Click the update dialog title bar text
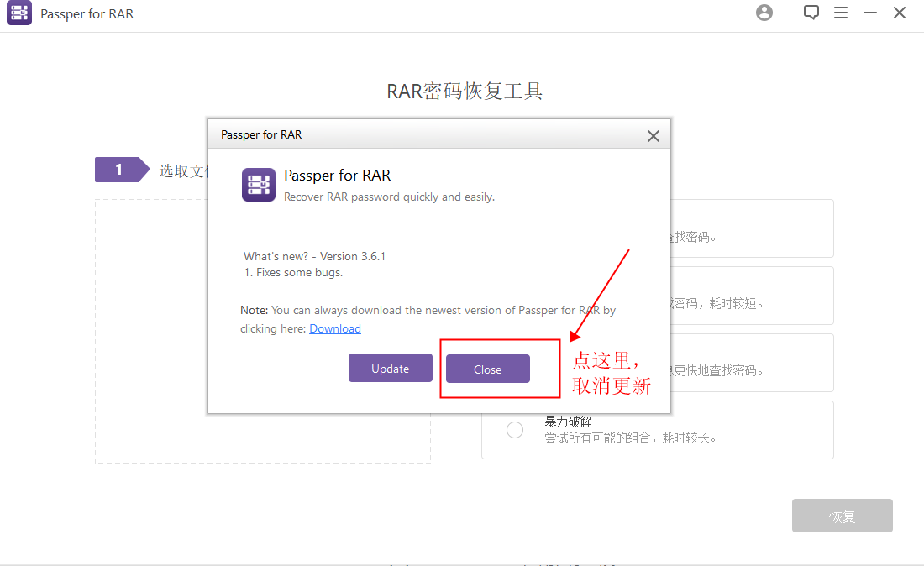Screen dimensions: 924x566 tap(261, 134)
